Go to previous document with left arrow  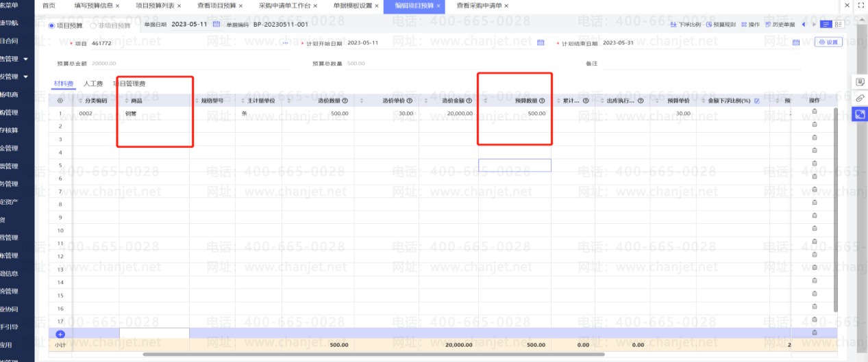[x=803, y=25]
